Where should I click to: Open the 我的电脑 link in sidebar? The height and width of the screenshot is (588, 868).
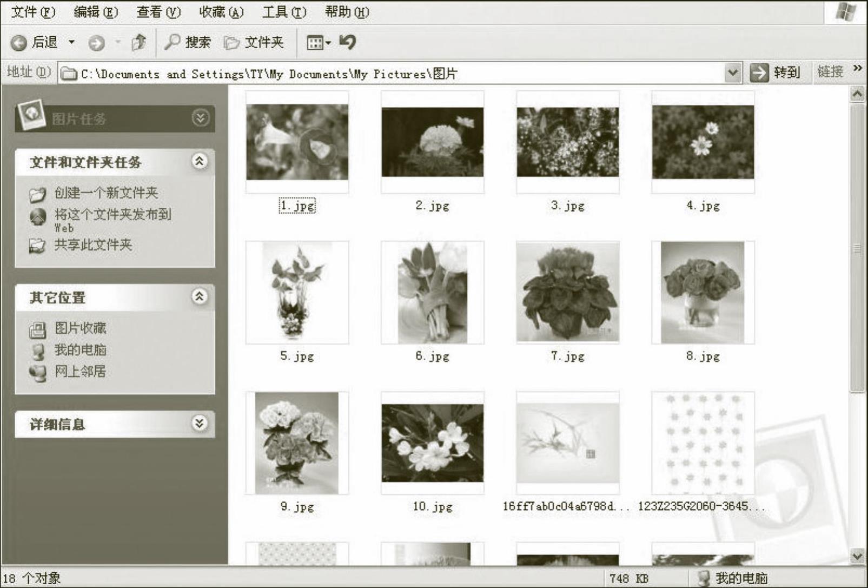pos(80,350)
